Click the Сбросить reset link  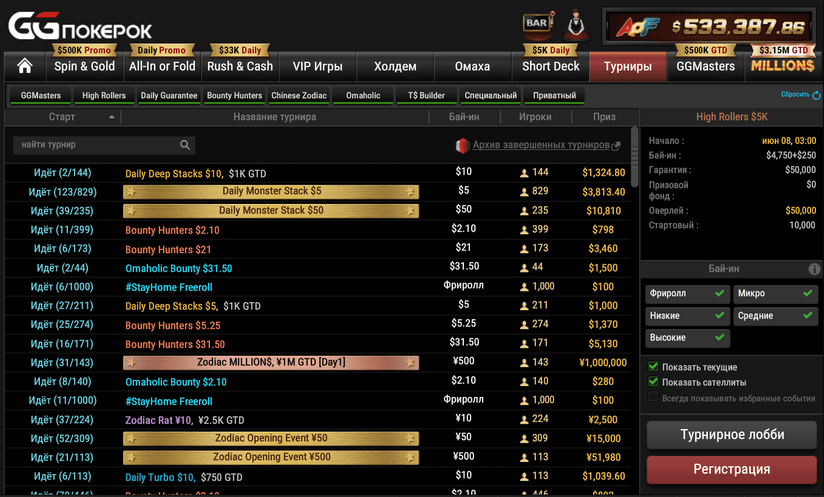[x=795, y=95]
